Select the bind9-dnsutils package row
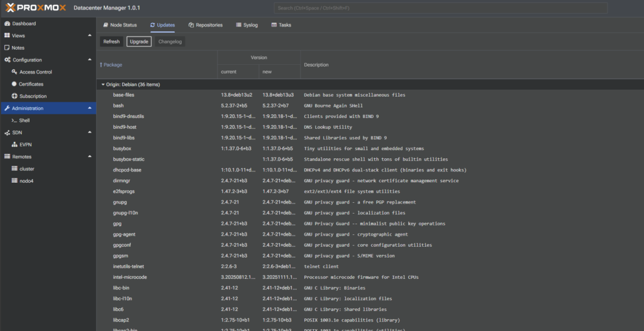 (370, 116)
